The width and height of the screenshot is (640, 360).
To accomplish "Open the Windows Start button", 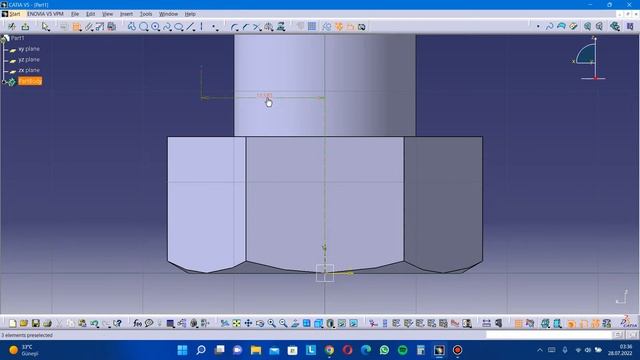I will coord(182,350).
